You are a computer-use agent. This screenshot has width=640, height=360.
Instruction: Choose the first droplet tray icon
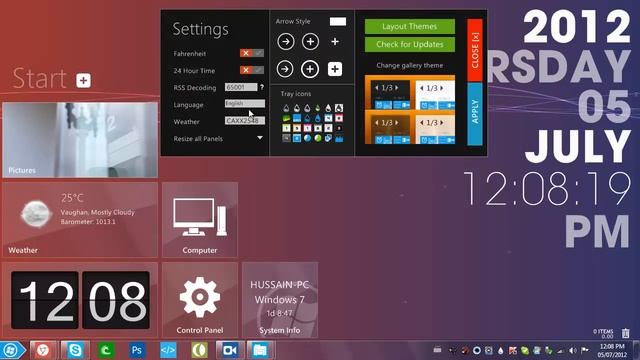tap(286, 108)
